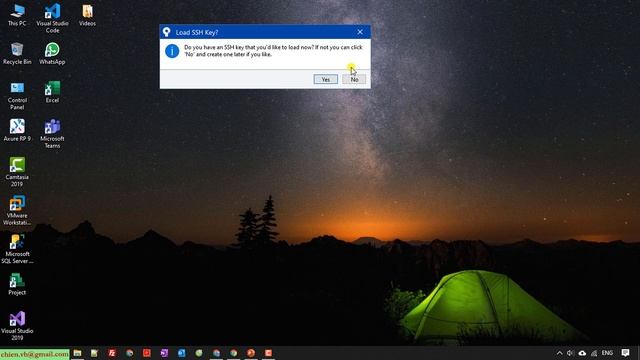Close the Load SSH Key dialog
Screen dimensions: 640x360
pos(360,32)
